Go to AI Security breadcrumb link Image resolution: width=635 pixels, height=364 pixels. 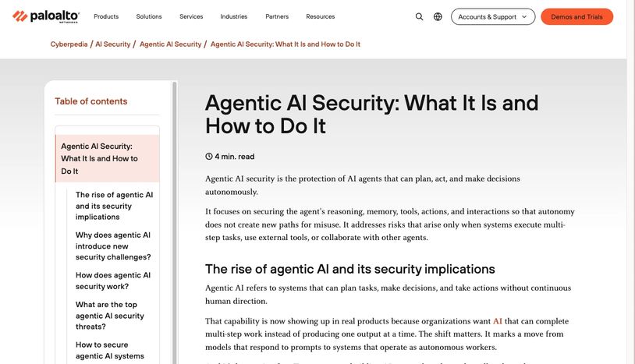[x=113, y=44]
